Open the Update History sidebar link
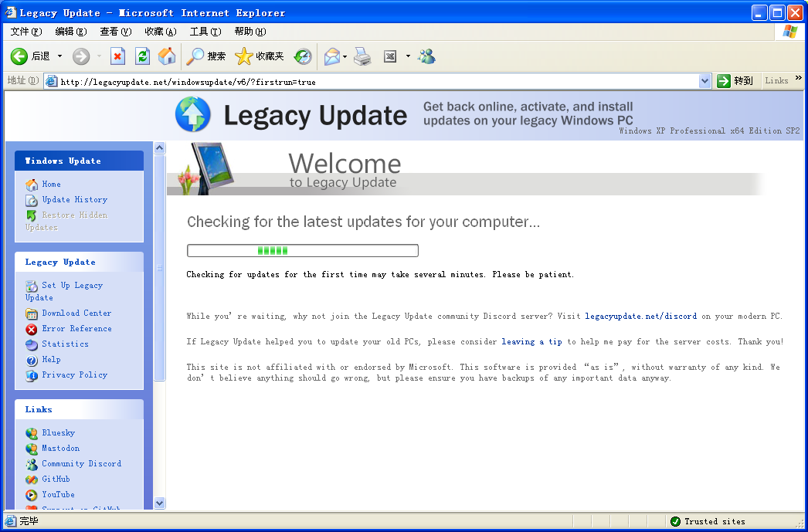808x532 pixels. coord(74,200)
